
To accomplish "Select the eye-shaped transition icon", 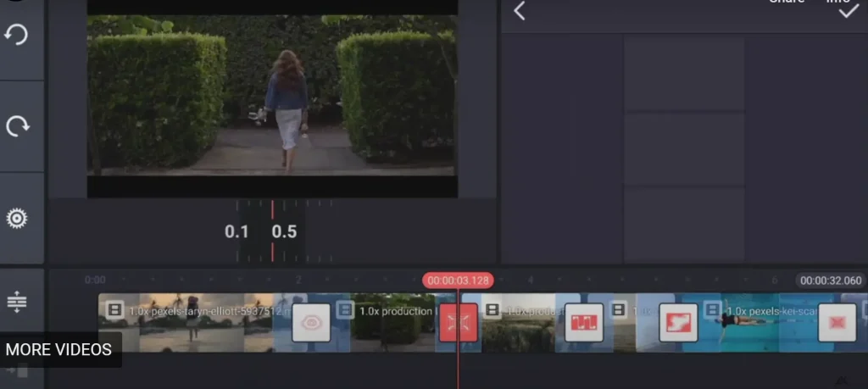I will point(311,323).
